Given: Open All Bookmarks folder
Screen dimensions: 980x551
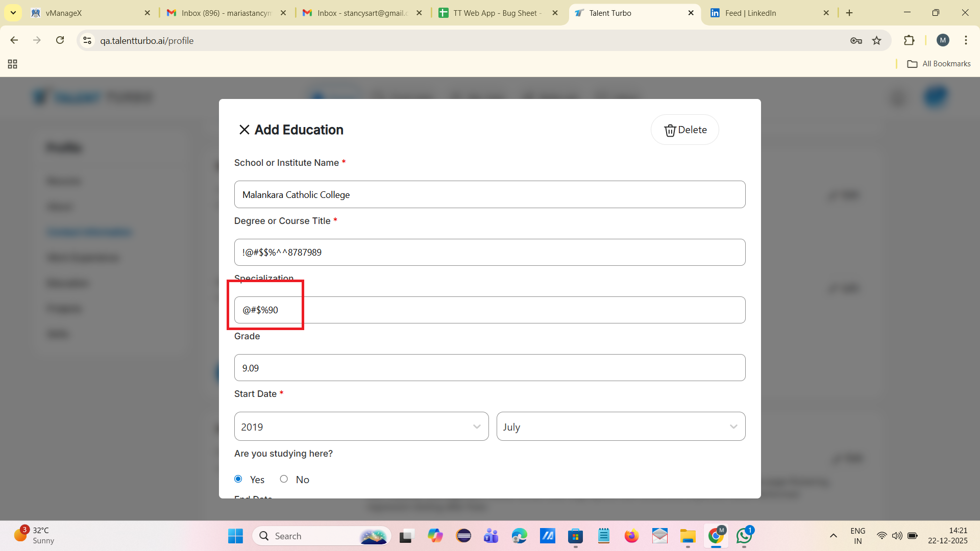Looking at the screenshot, I should coord(939,64).
